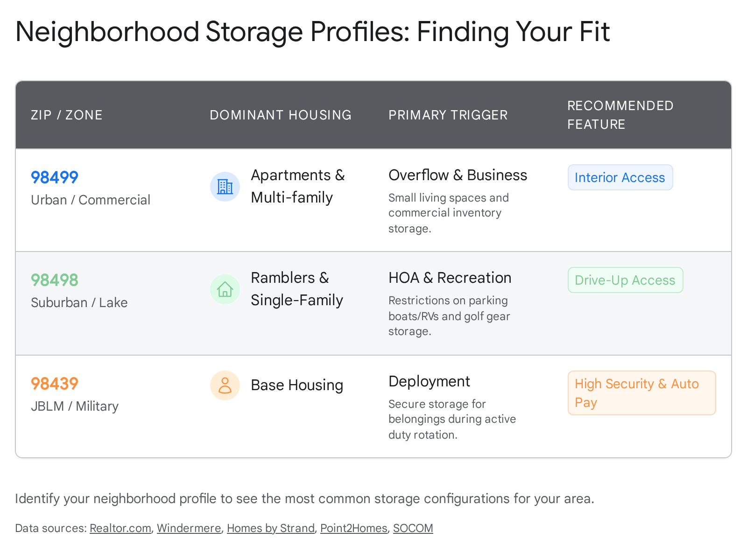Image resolution: width=747 pixels, height=560 pixels.
Task: Click the Recommended Feature column header
Action: click(x=620, y=115)
